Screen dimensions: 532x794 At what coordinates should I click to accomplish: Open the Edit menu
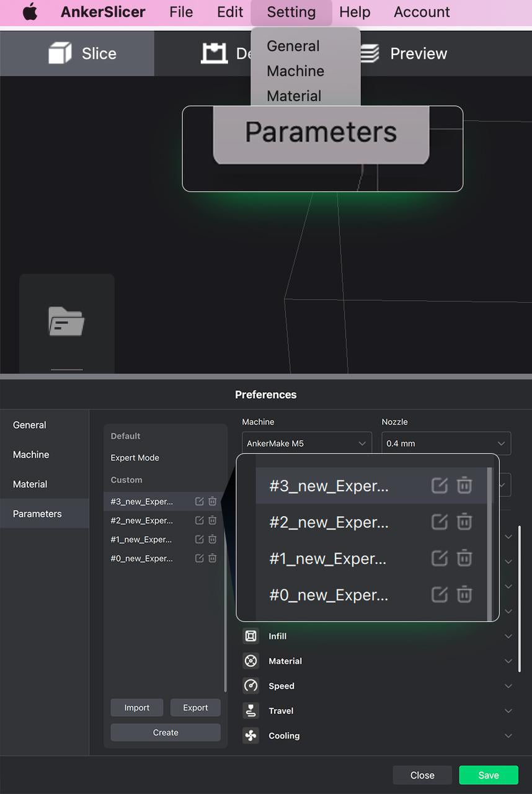230,12
